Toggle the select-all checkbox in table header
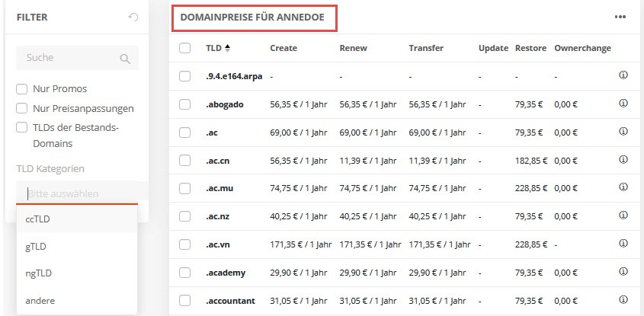 (x=185, y=48)
